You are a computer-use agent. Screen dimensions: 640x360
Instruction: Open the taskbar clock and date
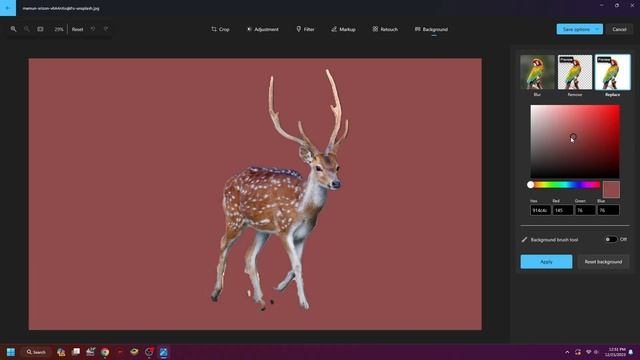[616, 352]
